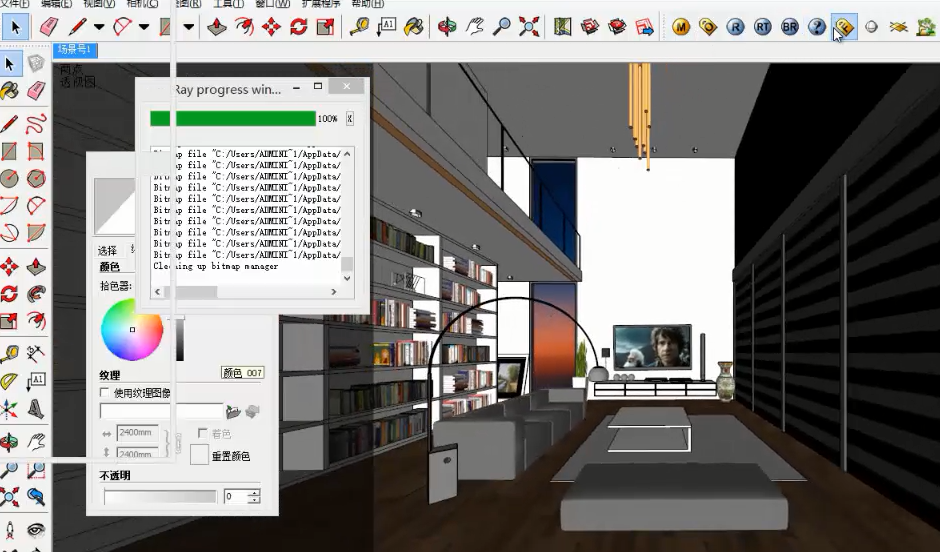The width and height of the screenshot is (940, 552).
Task: Click the opacity value input field
Action: tap(235, 496)
